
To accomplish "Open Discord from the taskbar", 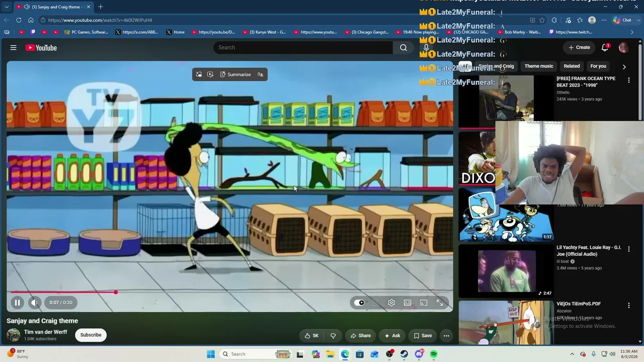I will click(419, 354).
